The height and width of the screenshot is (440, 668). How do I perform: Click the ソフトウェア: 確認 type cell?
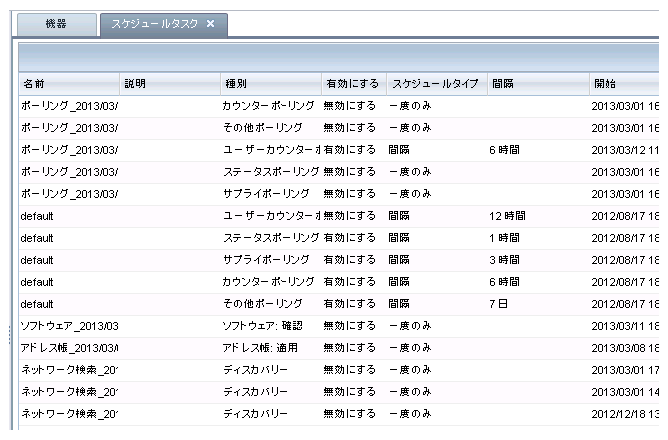tap(262, 325)
